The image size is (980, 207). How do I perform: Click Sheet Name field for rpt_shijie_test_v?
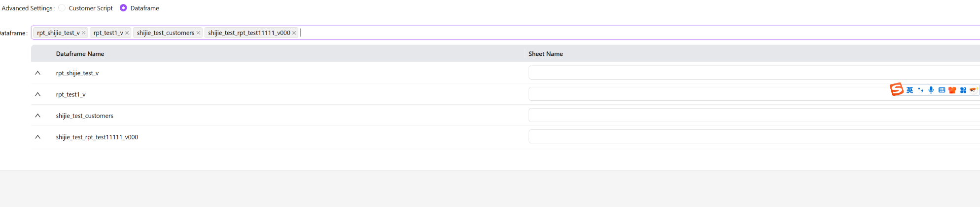739,73
